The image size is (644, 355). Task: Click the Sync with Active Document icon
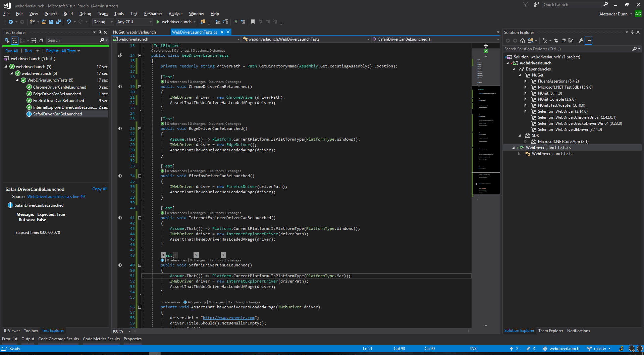(556, 41)
